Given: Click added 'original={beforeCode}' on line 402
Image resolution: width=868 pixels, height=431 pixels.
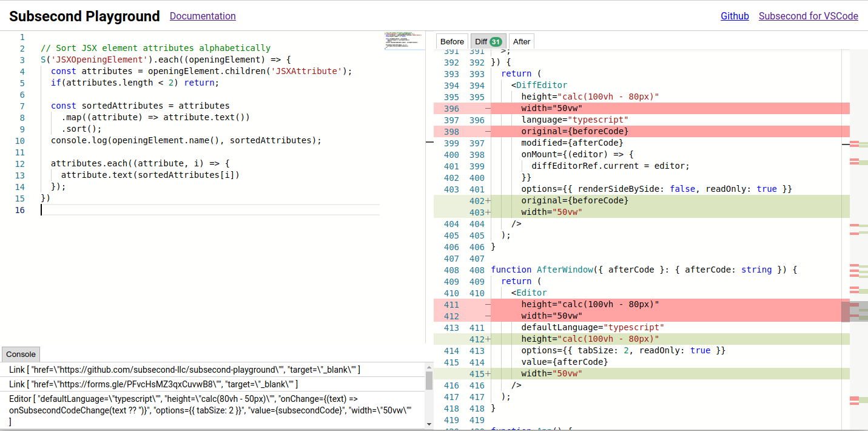Looking at the screenshot, I should [x=575, y=201].
